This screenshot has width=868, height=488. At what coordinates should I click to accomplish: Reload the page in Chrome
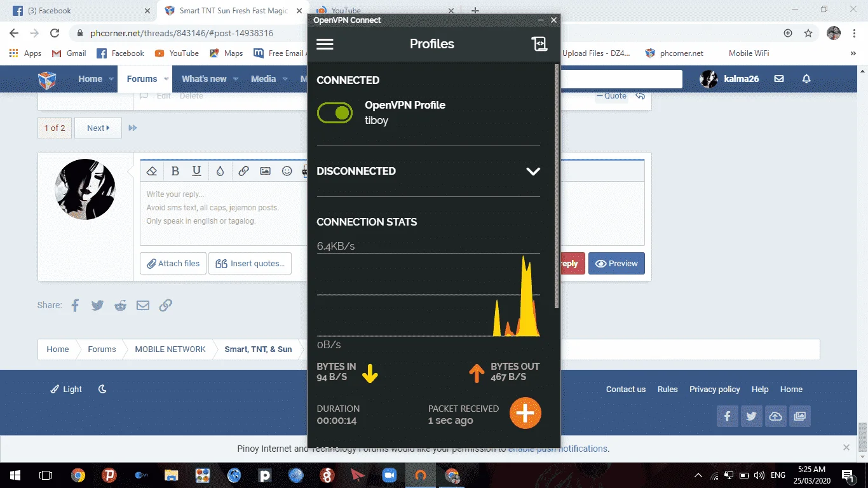tap(55, 33)
